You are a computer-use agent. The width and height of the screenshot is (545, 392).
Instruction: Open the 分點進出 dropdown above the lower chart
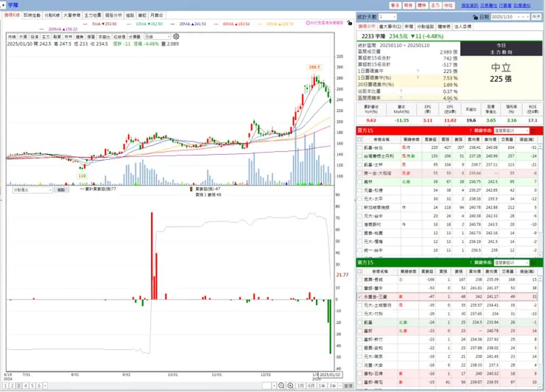pyautogui.click(x=32, y=190)
